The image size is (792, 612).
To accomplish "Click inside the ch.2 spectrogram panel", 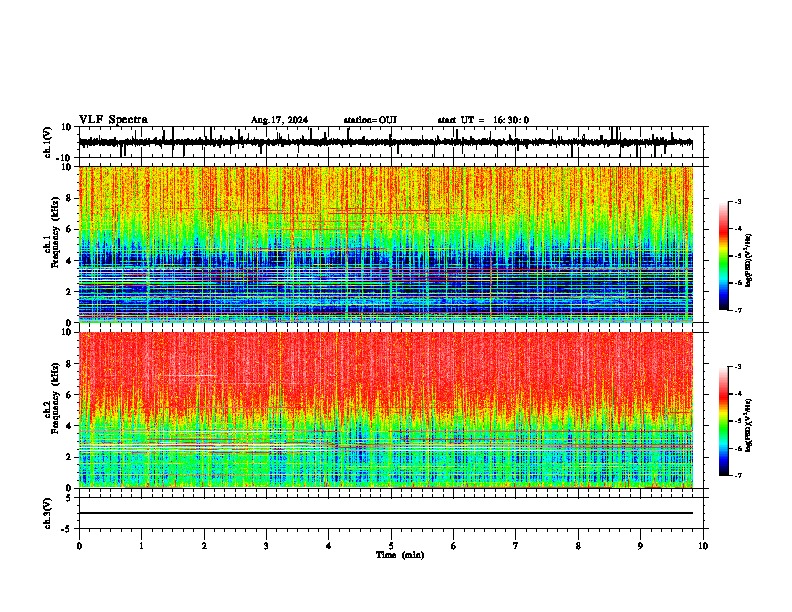I will pos(386,410).
